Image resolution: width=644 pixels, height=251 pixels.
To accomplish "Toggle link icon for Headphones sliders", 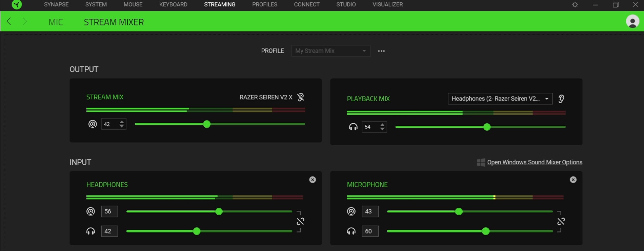I will pos(300,222).
